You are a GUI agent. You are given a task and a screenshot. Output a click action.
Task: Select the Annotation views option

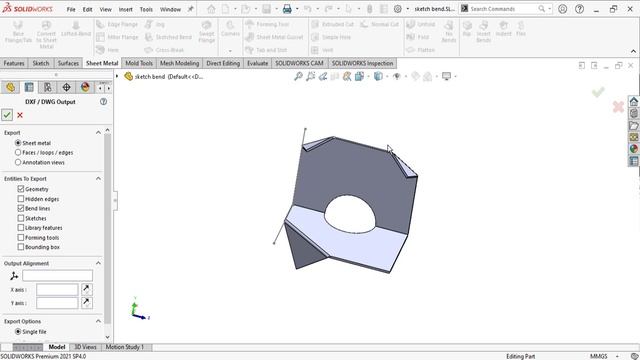18,162
